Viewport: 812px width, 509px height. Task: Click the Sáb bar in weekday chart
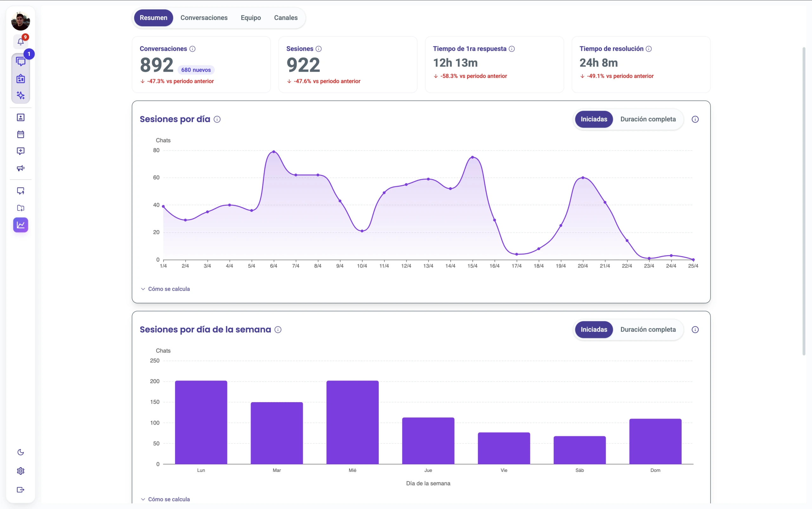coord(580,450)
